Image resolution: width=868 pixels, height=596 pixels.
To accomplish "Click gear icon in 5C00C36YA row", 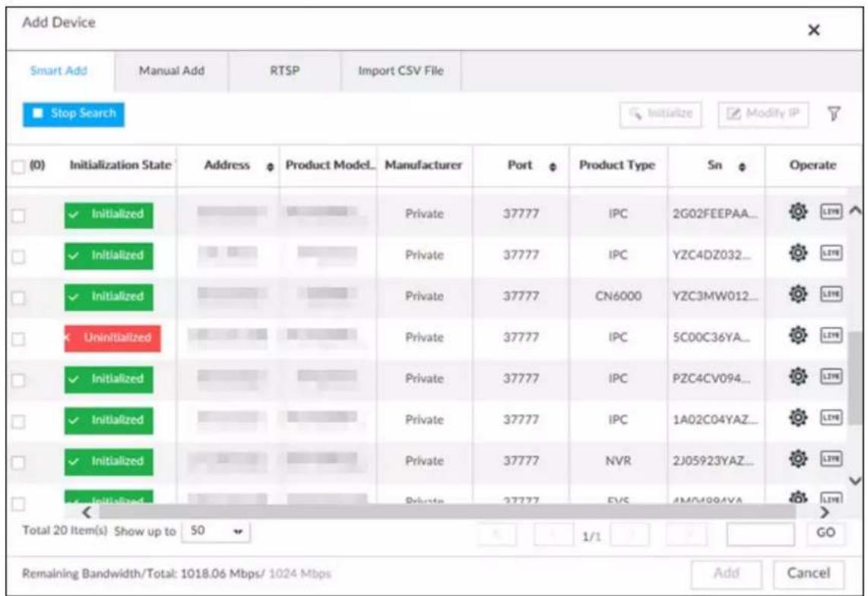I will pyautogui.click(x=798, y=335).
